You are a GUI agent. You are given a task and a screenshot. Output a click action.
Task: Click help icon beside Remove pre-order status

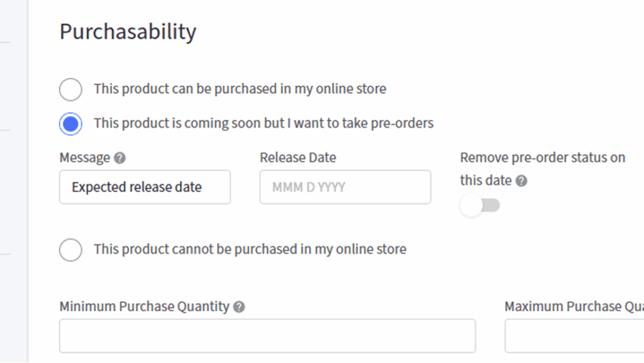[521, 181]
